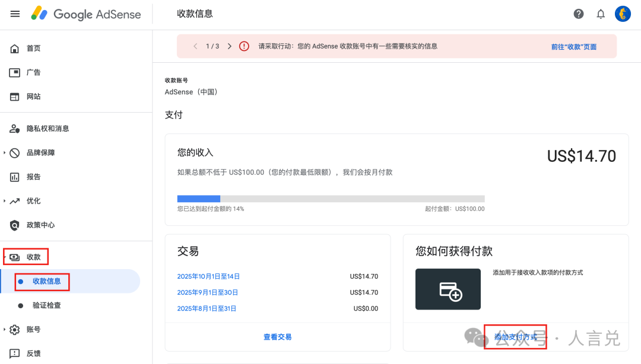Collapse the 收款 menu arrow

click(x=5, y=257)
